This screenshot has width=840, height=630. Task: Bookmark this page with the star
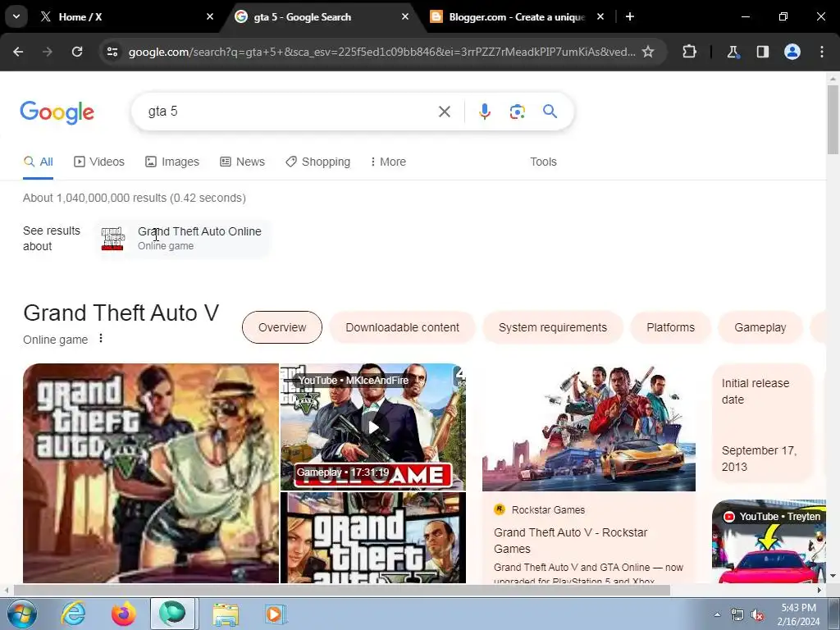(x=648, y=52)
